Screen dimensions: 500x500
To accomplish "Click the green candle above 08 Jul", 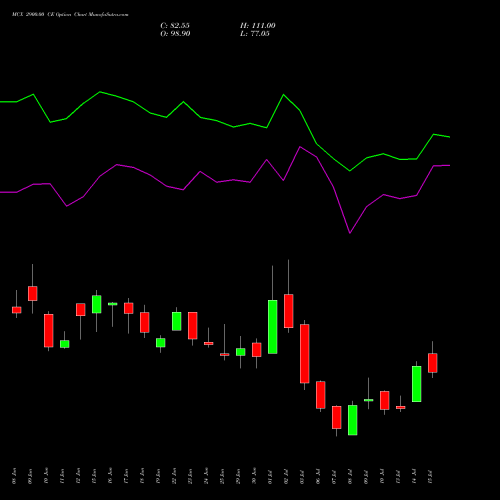I will [x=353, y=420].
